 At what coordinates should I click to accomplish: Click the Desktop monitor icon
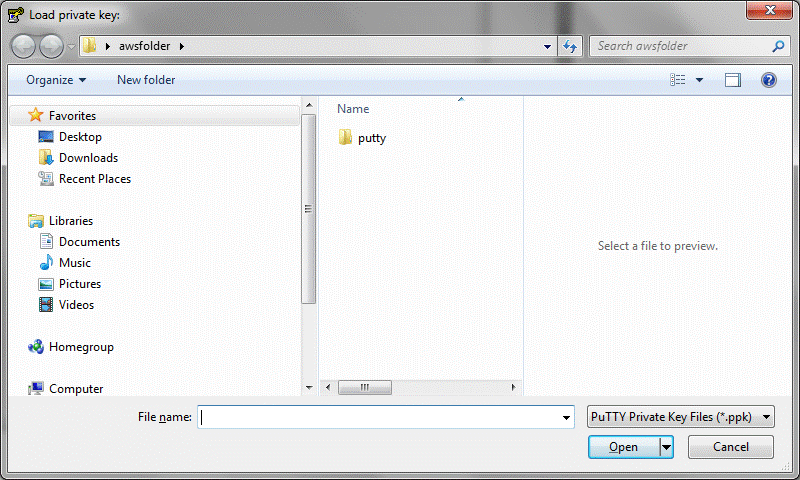(45, 137)
